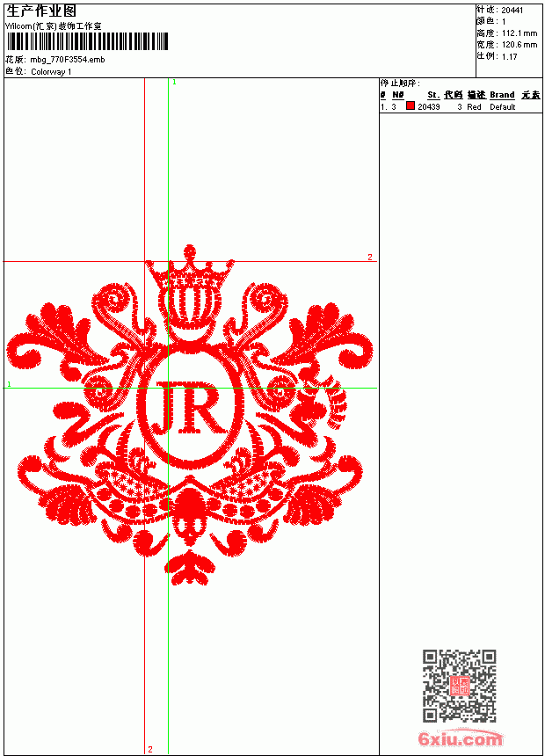Click the red seal inside QR code
545x756 pixels.
click(460, 686)
